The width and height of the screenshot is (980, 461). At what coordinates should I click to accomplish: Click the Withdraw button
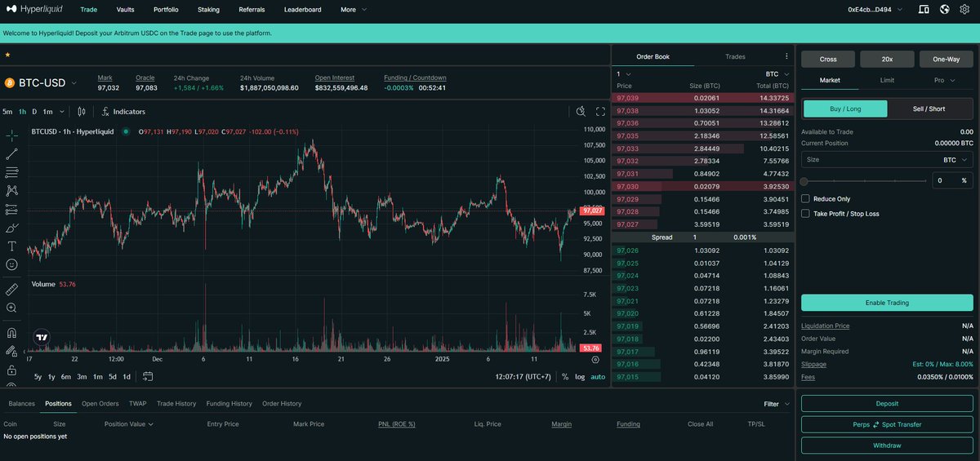click(887, 445)
